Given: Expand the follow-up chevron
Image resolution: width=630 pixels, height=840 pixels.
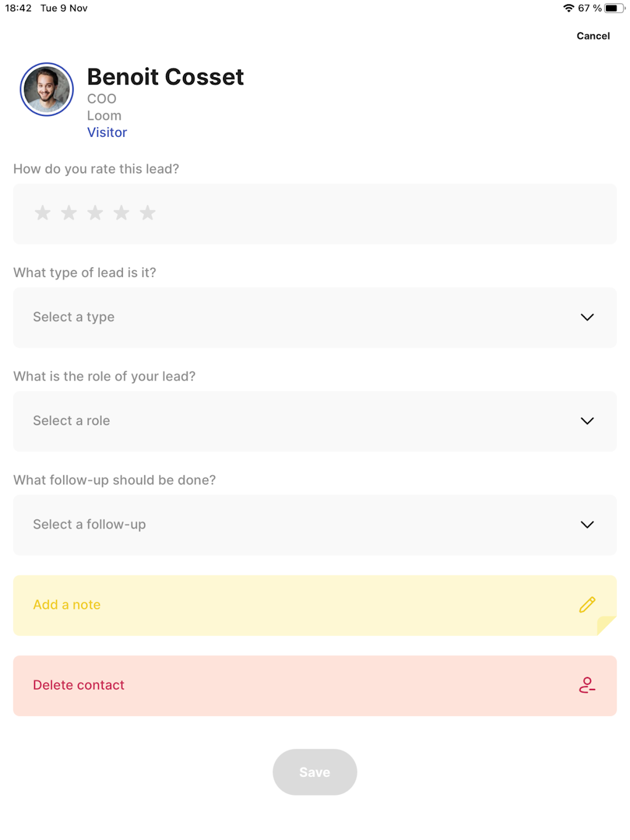Looking at the screenshot, I should pyautogui.click(x=587, y=525).
